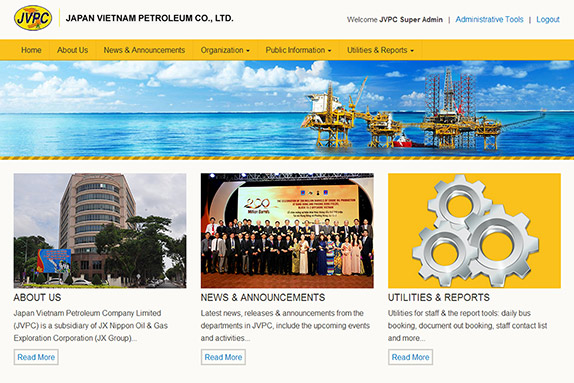Click the About Us description paragraph
Screen dimensions: 574x383
click(91, 326)
